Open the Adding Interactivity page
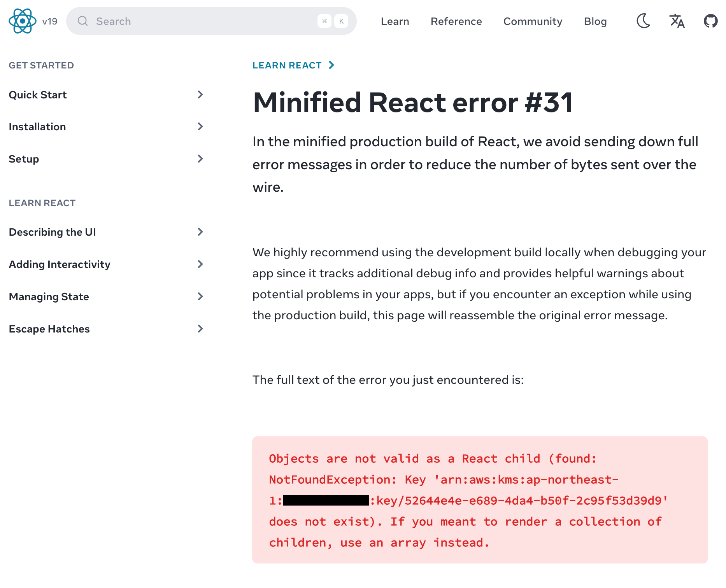This screenshot has height=588, width=726. [60, 264]
